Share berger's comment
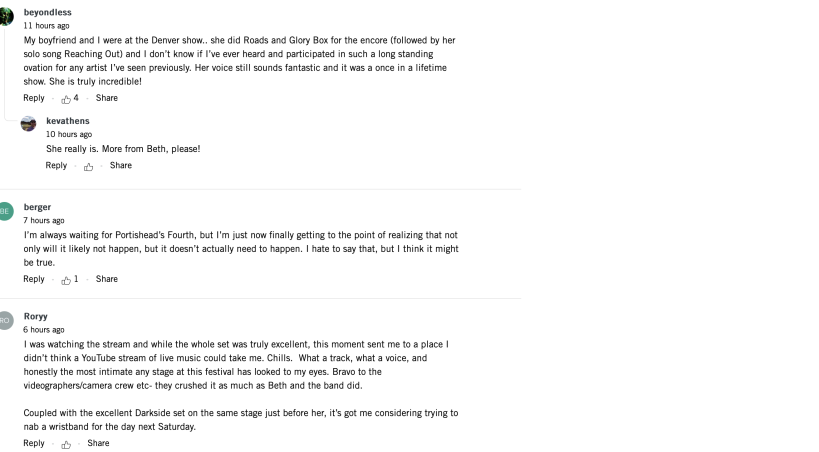 (107, 279)
